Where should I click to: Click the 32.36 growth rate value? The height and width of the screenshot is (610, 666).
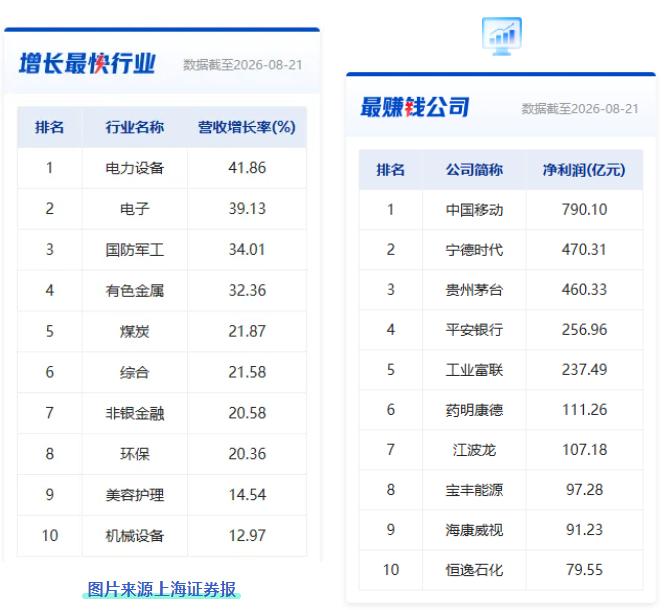247,291
